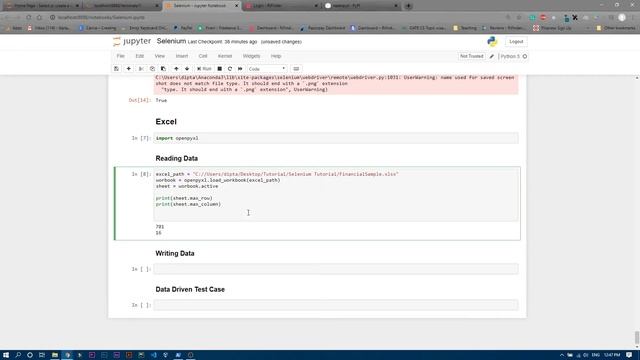Copy selected cells icon in toolbar
The image size is (640, 360).
tap(152, 69)
